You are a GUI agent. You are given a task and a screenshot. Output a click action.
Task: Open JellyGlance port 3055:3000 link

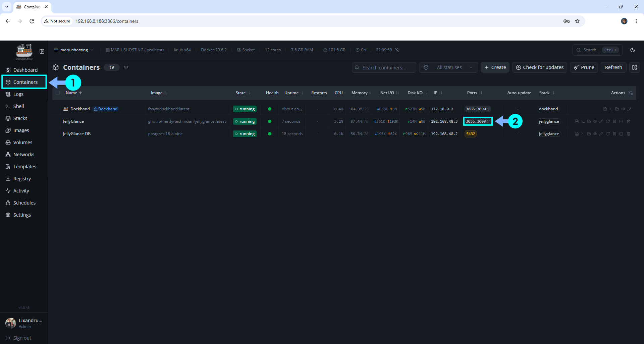tap(478, 121)
